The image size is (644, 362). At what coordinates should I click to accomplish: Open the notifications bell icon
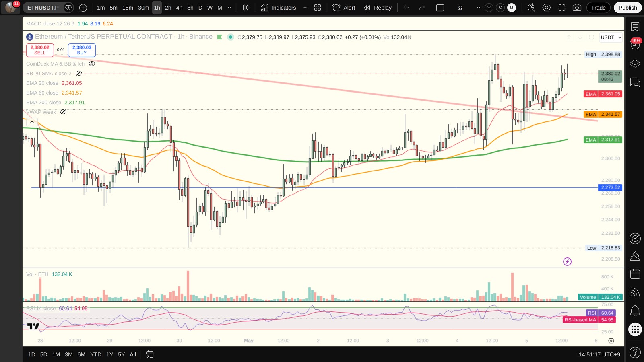coord(635,311)
